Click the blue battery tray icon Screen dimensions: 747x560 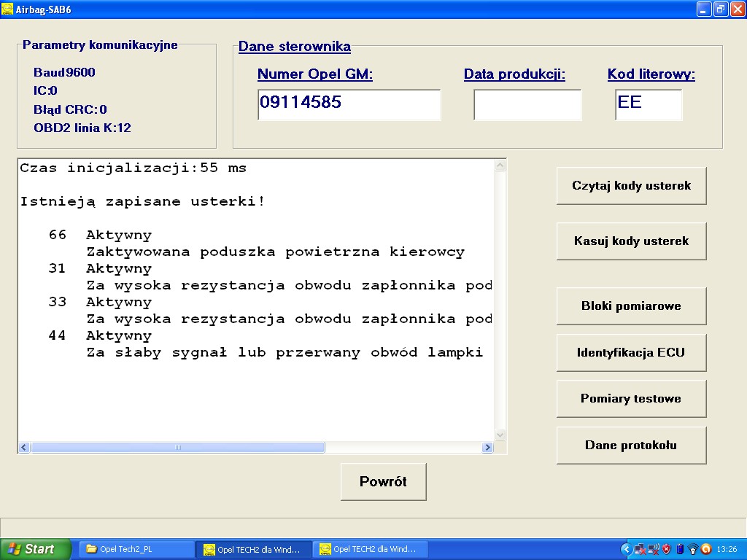(678, 549)
